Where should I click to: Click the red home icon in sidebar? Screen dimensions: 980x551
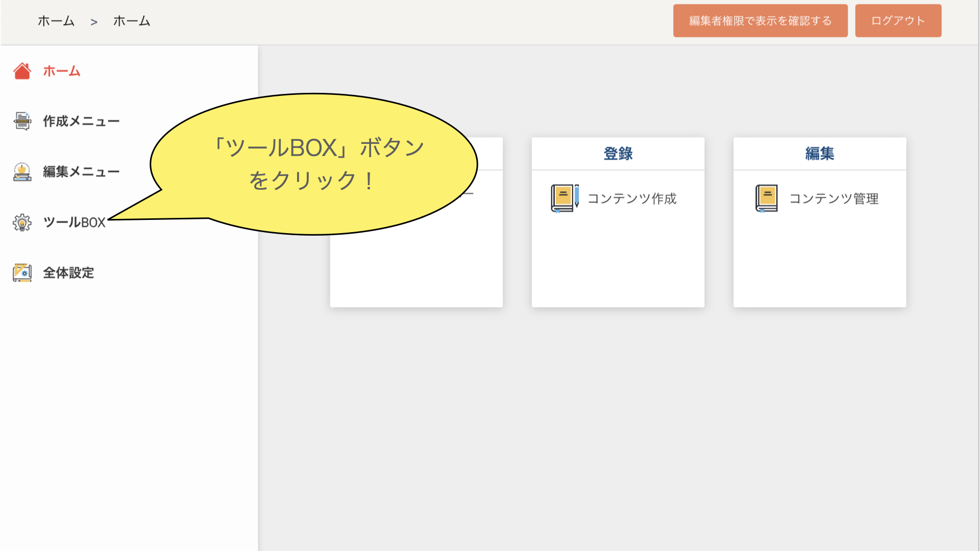click(22, 71)
